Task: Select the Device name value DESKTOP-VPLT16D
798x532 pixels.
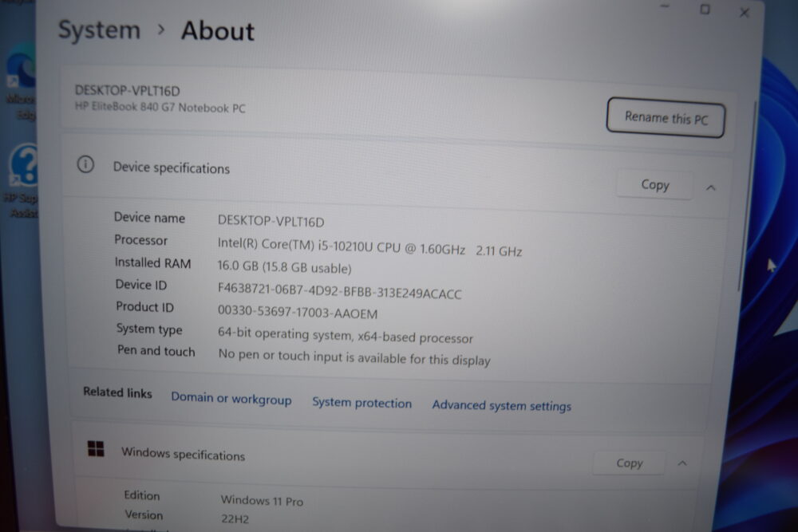Action: [x=271, y=221]
